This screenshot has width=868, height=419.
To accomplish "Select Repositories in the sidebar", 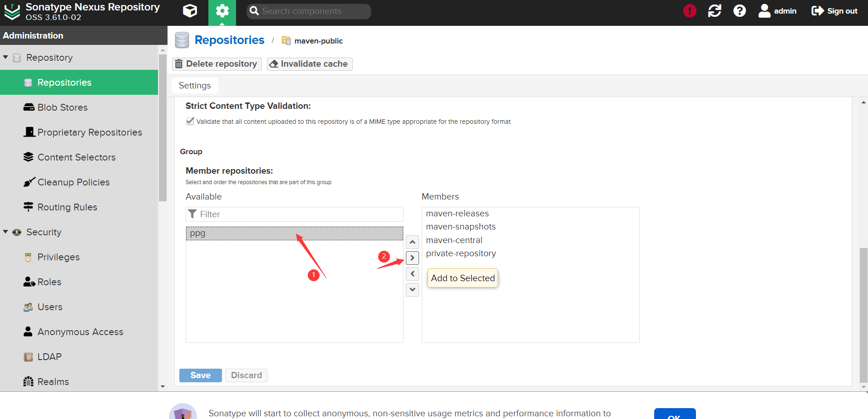I will tap(79, 83).
